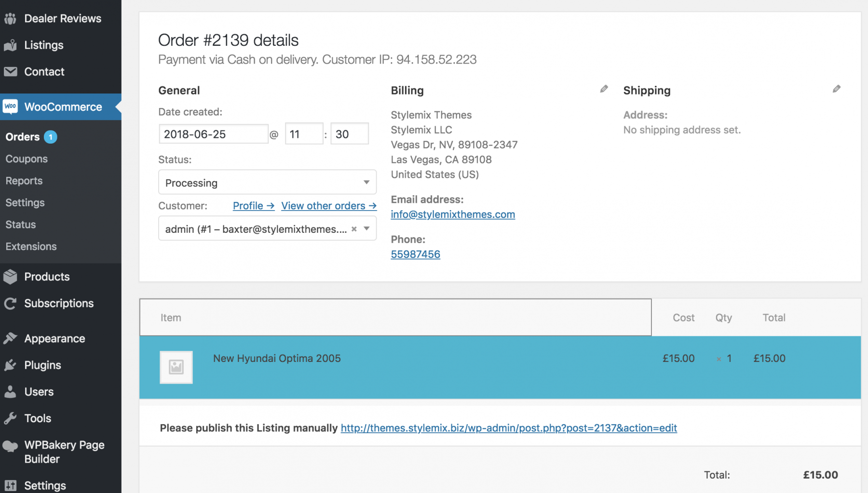Open WooCommerce Extensions submenu
The height and width of the screenshot is (493, 868).
coord(31,246)
